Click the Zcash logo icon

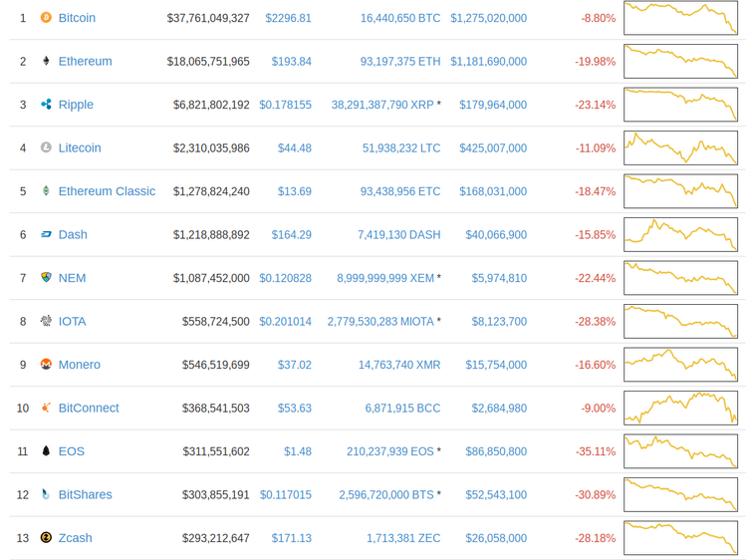(46, 538)
